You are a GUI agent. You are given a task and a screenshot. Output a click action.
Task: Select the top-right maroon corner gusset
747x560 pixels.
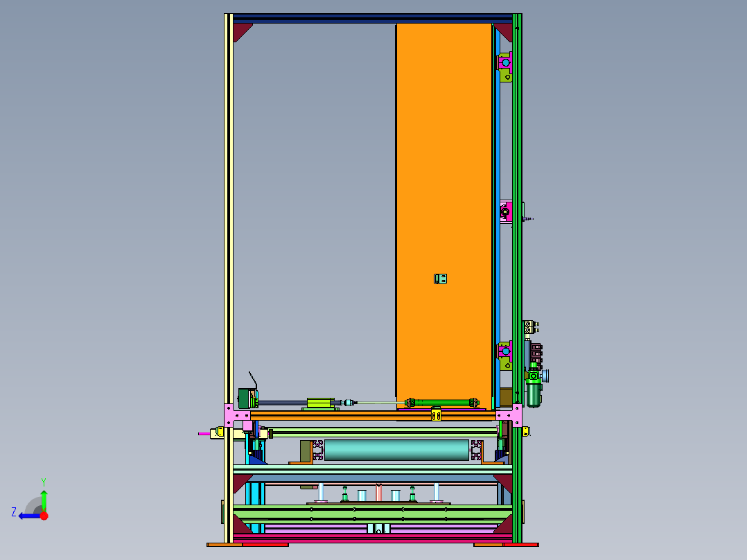505,30
